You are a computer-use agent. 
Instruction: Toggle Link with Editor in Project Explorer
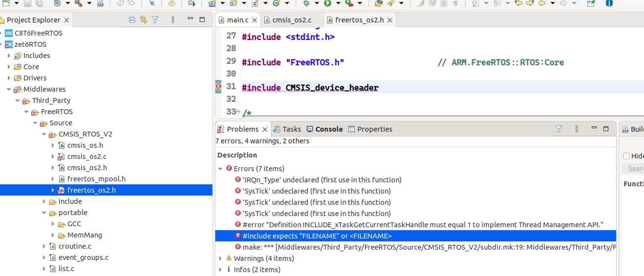click(x=143, y=20)
